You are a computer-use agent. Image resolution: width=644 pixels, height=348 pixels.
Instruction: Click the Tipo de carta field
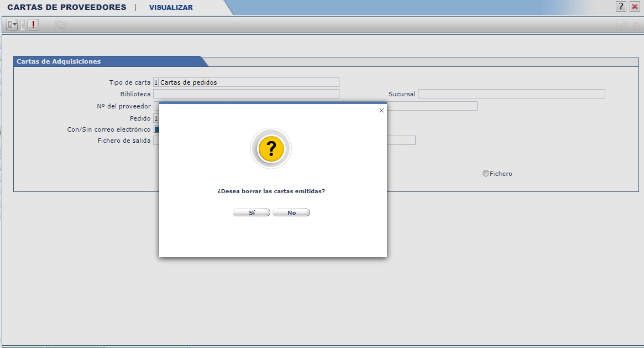point(249,82)
